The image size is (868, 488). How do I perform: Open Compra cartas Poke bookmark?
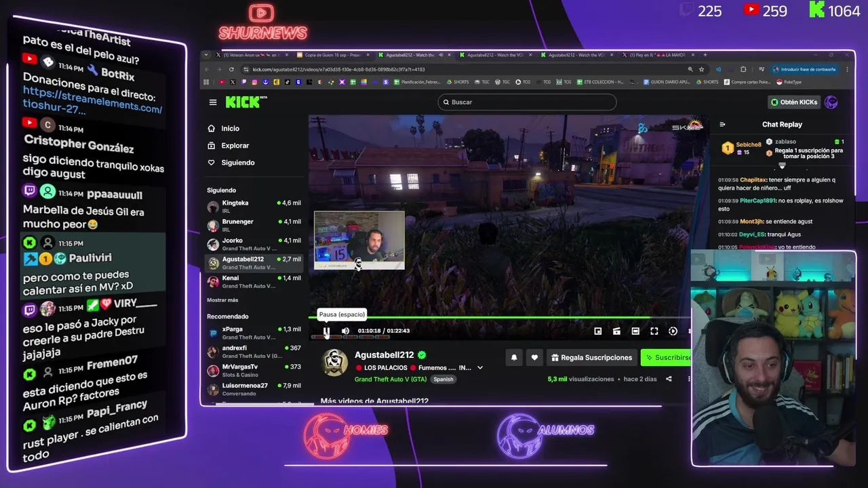point(747,82)
